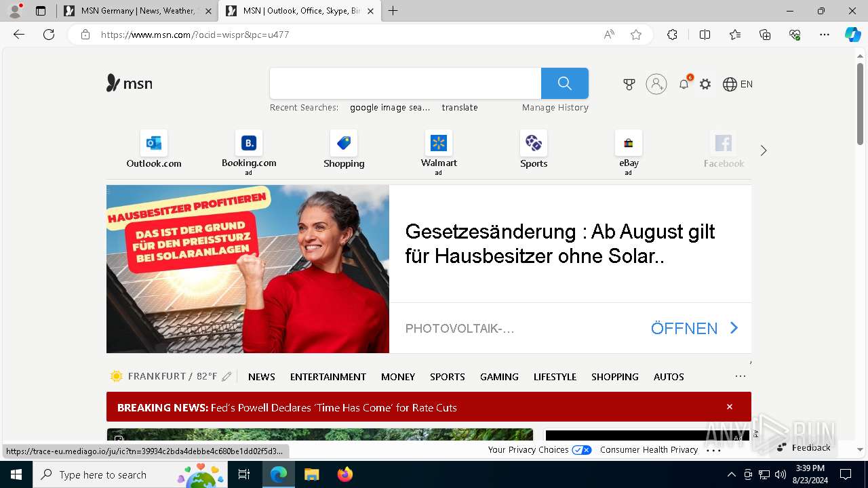Screen dimensions: 868x488
Task: Open the Windows Start menu
Action: [16, 474]
